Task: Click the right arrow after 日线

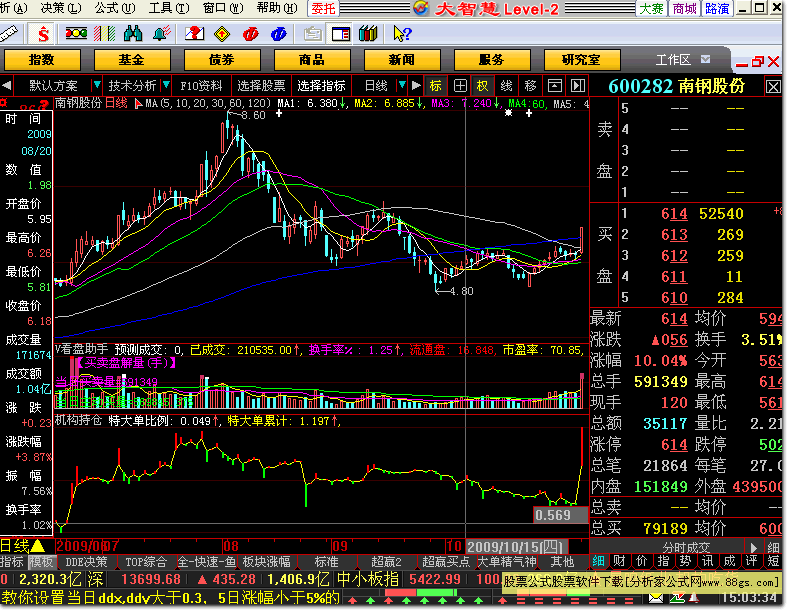Action: (x=416, y=86)
